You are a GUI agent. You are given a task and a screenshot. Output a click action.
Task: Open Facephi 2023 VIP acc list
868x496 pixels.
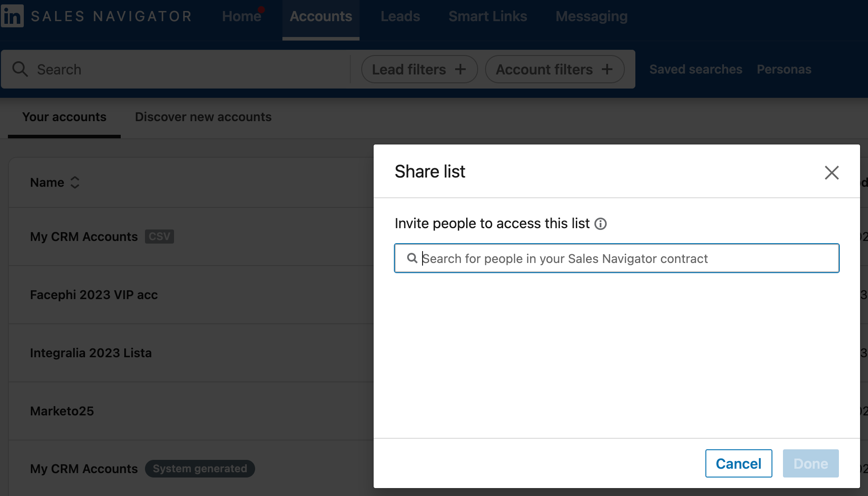(x=94, y=295)
